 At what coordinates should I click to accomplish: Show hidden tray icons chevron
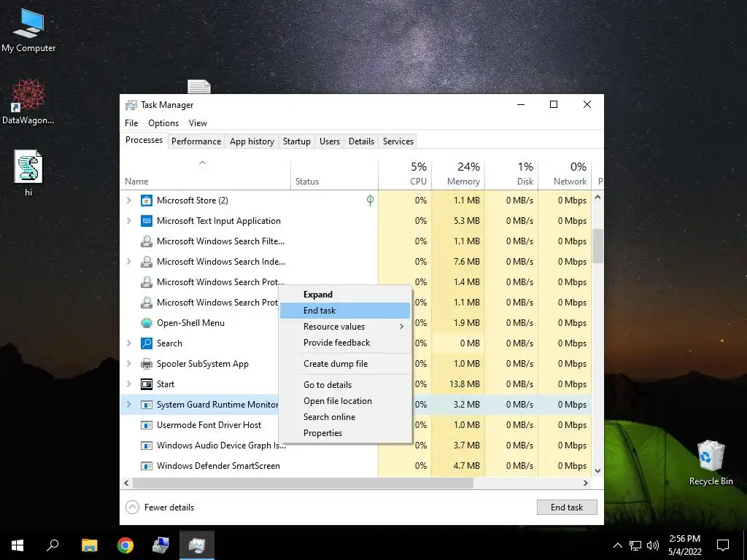click(617, 545)
